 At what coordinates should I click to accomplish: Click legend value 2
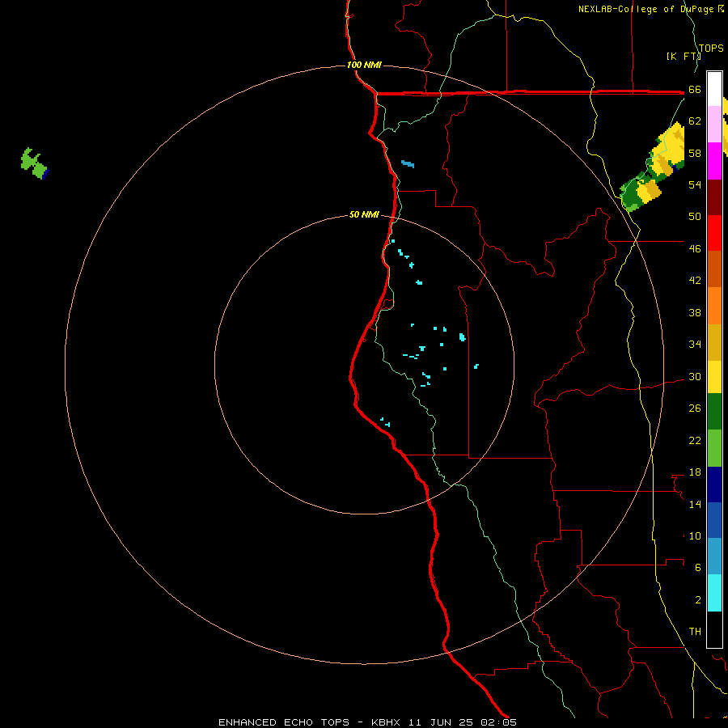coord(697,599)
